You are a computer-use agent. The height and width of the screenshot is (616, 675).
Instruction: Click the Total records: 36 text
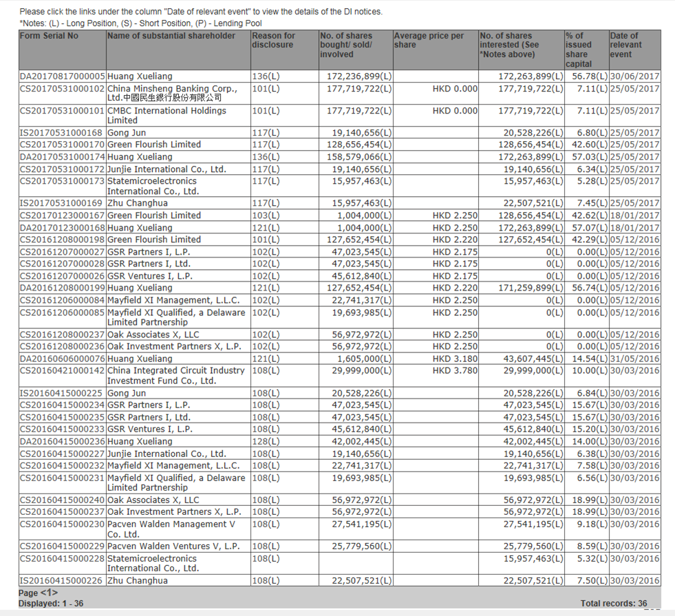(x=617, y=604)
